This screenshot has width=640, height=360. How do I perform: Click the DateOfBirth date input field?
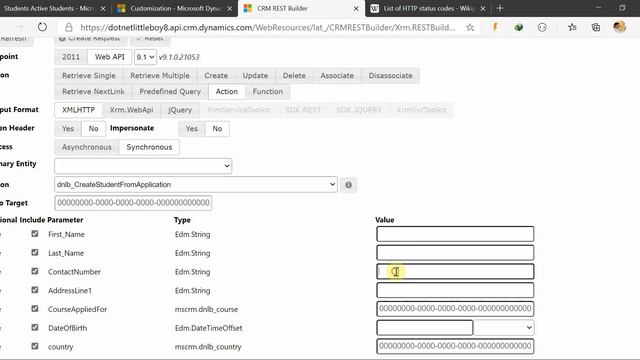[424, 328]
